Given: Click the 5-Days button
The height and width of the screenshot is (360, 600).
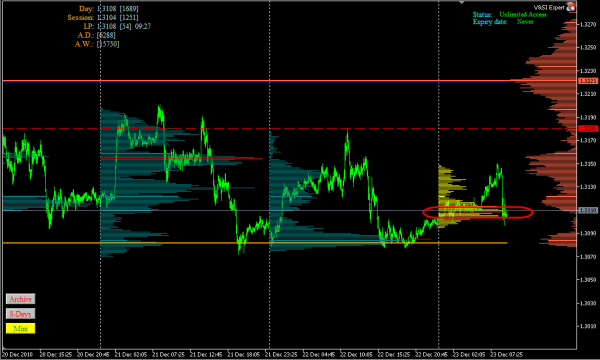Looking at the screenshot, I should [x=20, y=314].
